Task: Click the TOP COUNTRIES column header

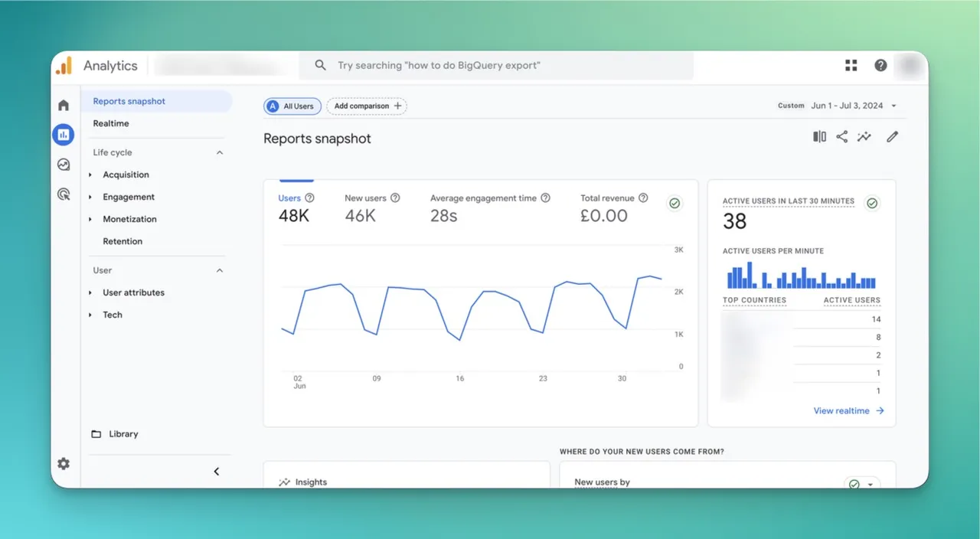Action: coord(754,300)
